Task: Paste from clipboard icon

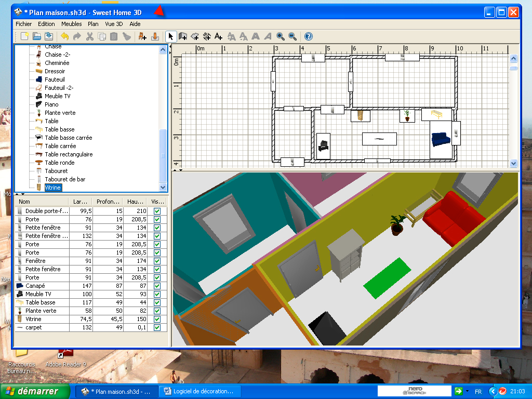Action: point(114,36)
